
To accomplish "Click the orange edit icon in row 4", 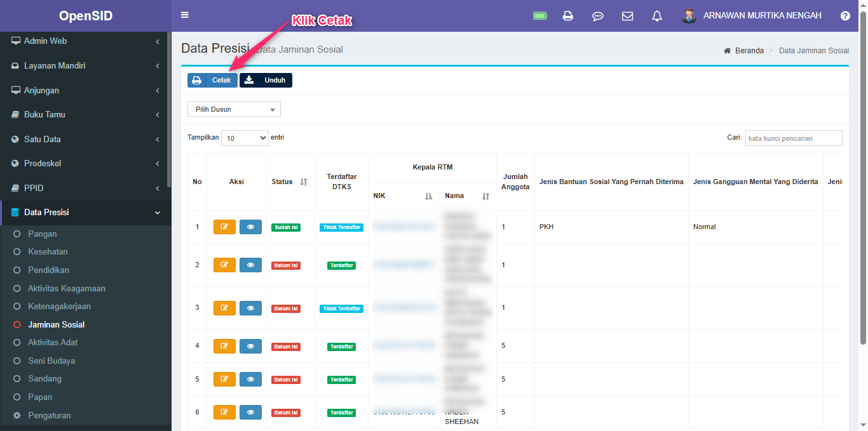I will coord(224,346).
